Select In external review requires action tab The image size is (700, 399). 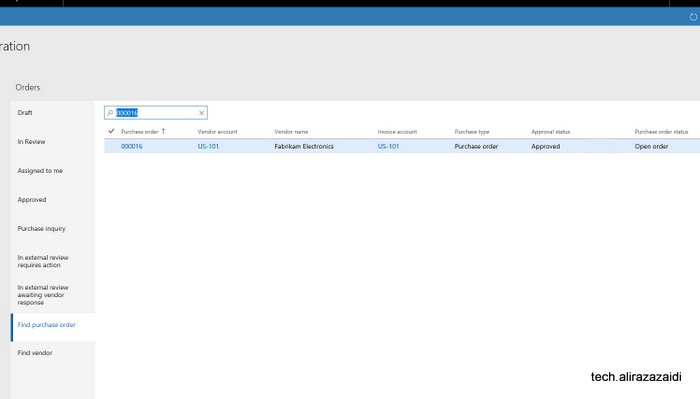click(x=53, y=261)
